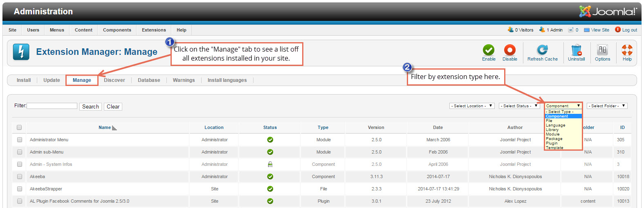The width and height of the screenshot is (644, 208).
Task: Choose Plugin in the type list
Action: (563, 143)
